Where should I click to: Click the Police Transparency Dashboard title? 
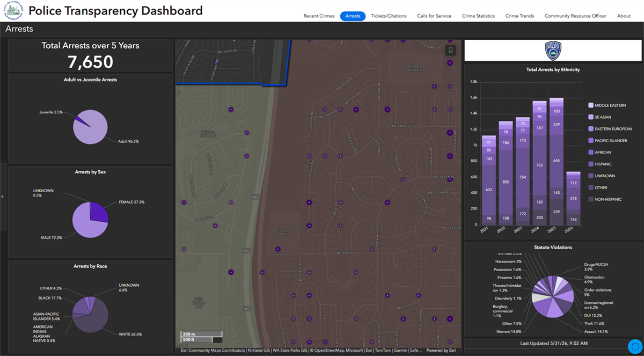click(115, 10)
